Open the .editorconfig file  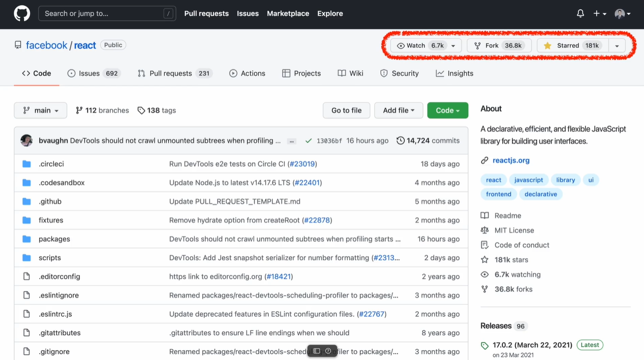(60, 276)
